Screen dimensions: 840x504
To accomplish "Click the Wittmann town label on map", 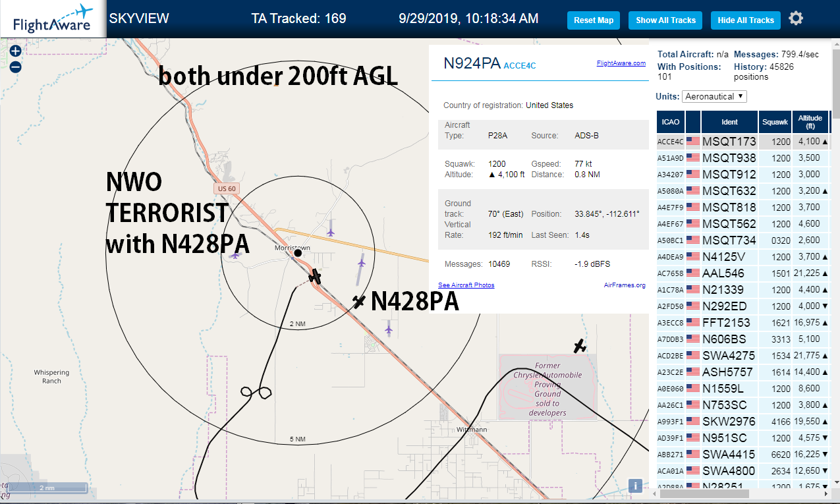I will (x=472, y=430).
